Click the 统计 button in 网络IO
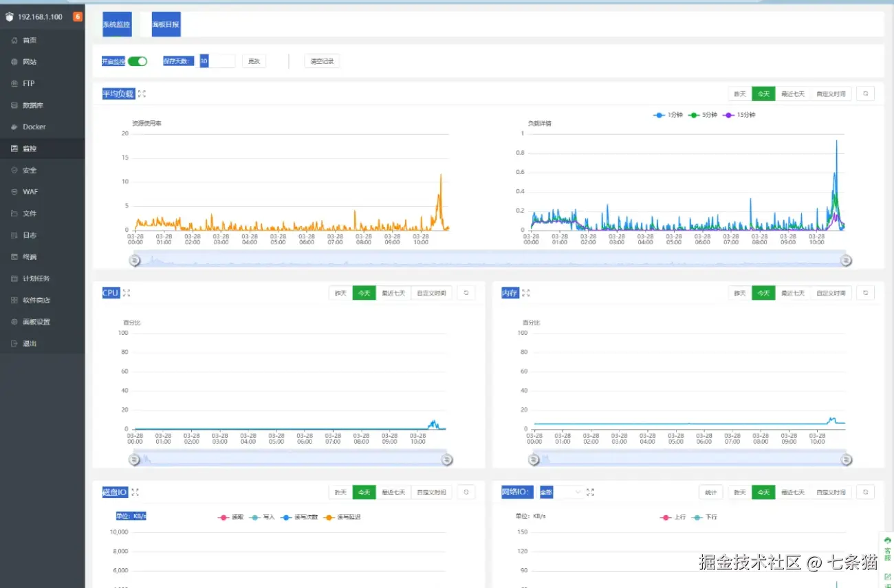Screen dimensions: 894x588 pos(711,492)
